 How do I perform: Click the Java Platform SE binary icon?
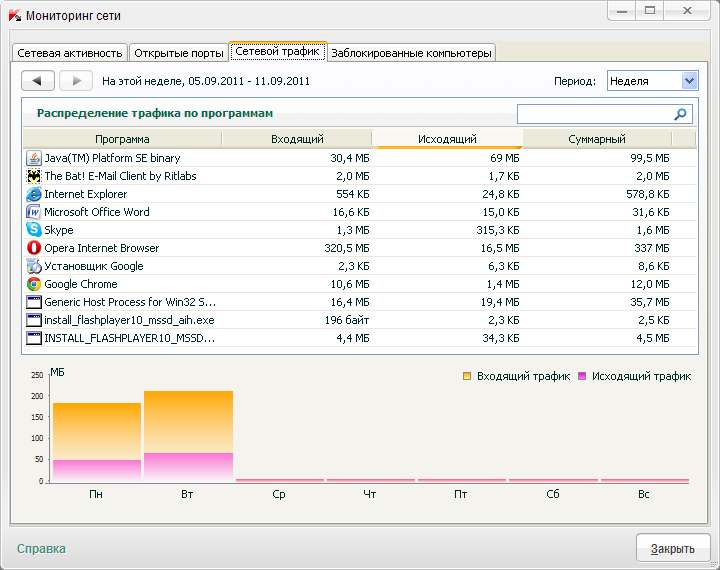[x=33, y=158]
